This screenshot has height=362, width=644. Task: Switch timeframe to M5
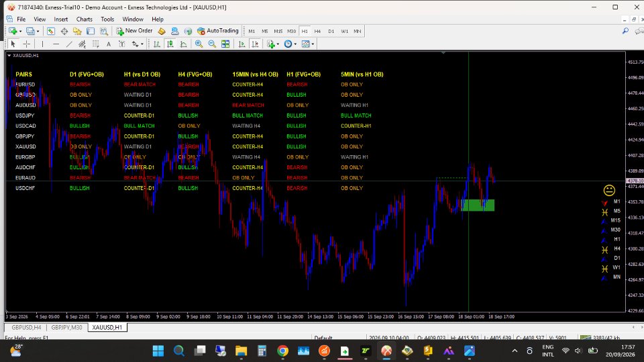click(265, 31)
